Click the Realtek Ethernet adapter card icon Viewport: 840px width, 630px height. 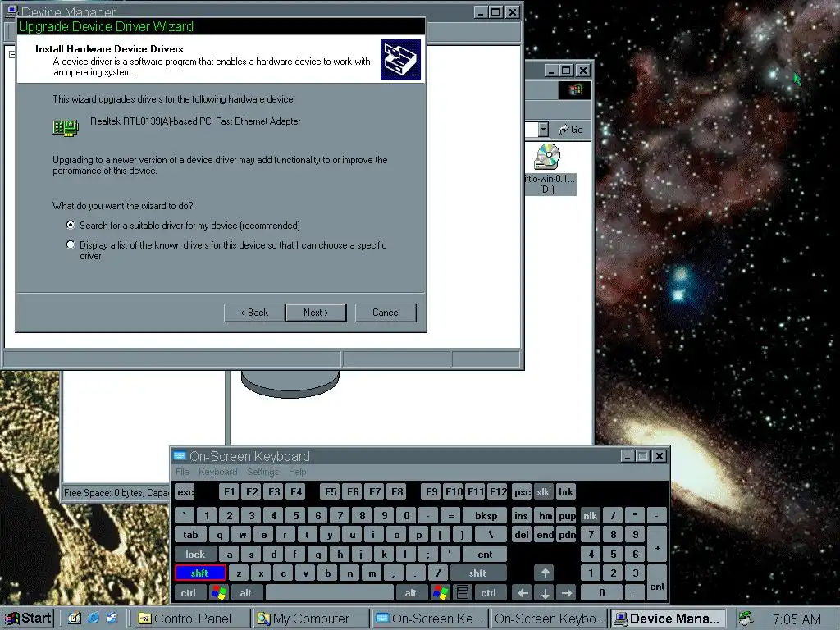(66, 127)
